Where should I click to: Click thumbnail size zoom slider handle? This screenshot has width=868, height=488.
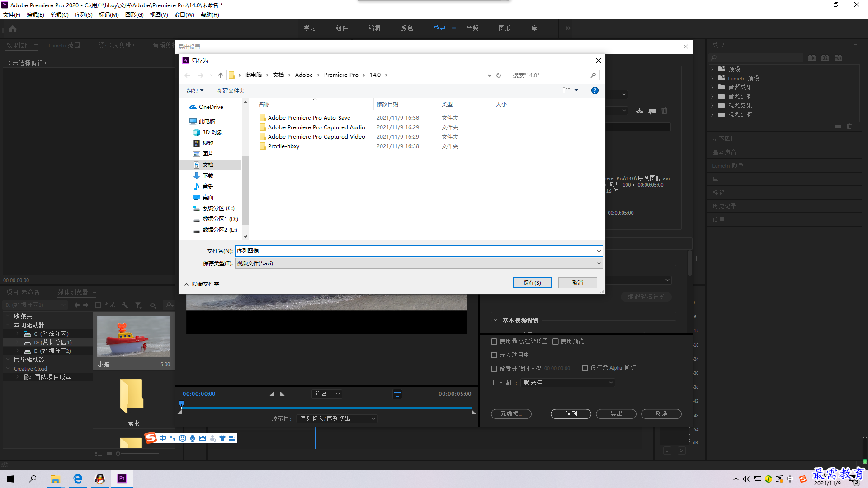(x=118, y=454)
